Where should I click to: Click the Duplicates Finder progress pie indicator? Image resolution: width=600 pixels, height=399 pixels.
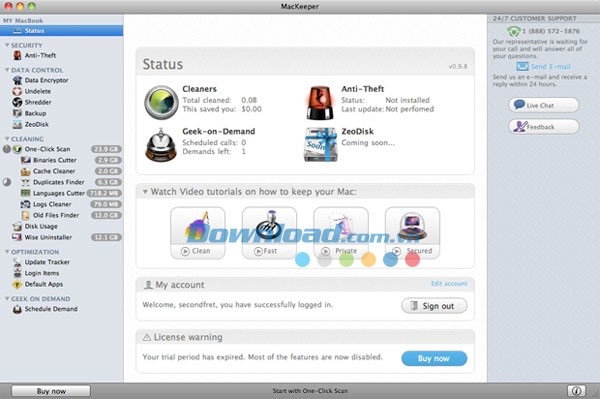point(7,182)
